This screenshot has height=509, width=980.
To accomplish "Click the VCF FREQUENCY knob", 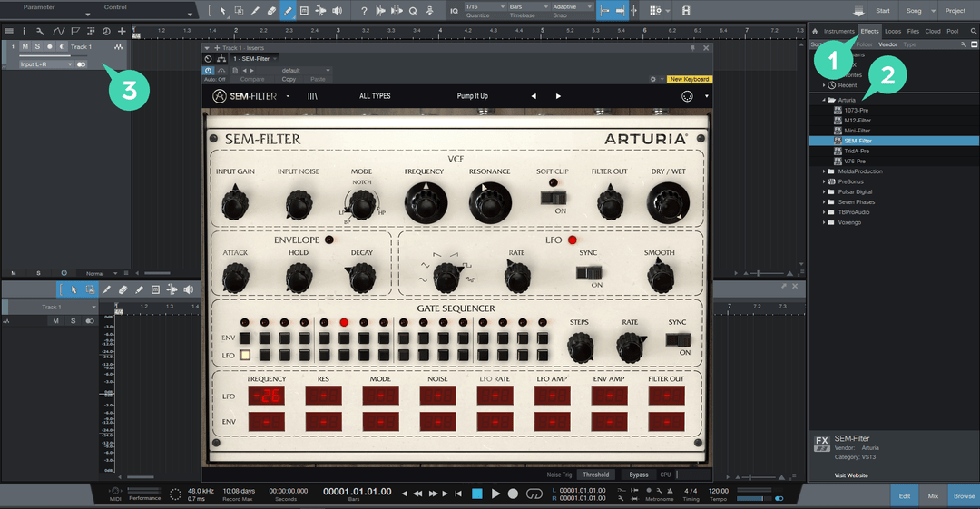I will (x=426, y=202).
